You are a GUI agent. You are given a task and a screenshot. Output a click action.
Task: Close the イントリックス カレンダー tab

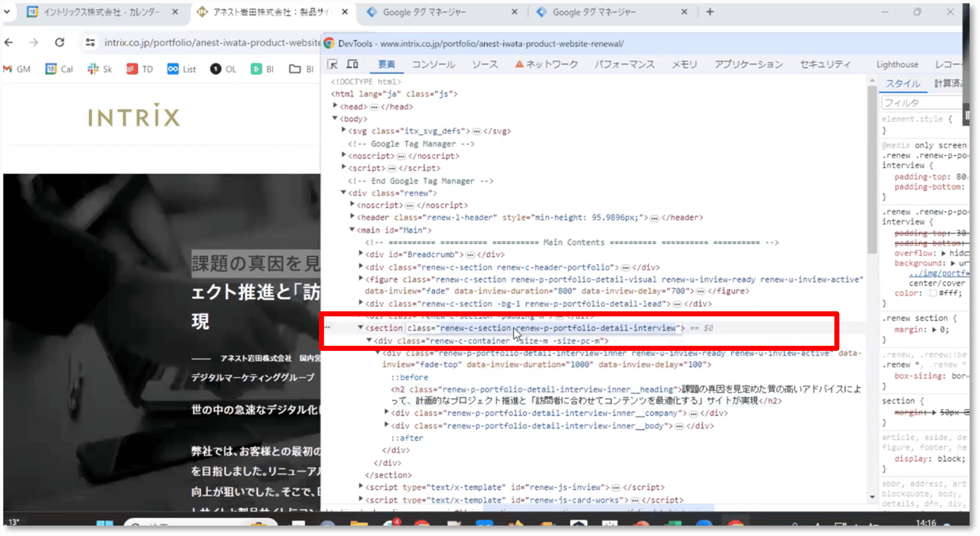(175, 12)
